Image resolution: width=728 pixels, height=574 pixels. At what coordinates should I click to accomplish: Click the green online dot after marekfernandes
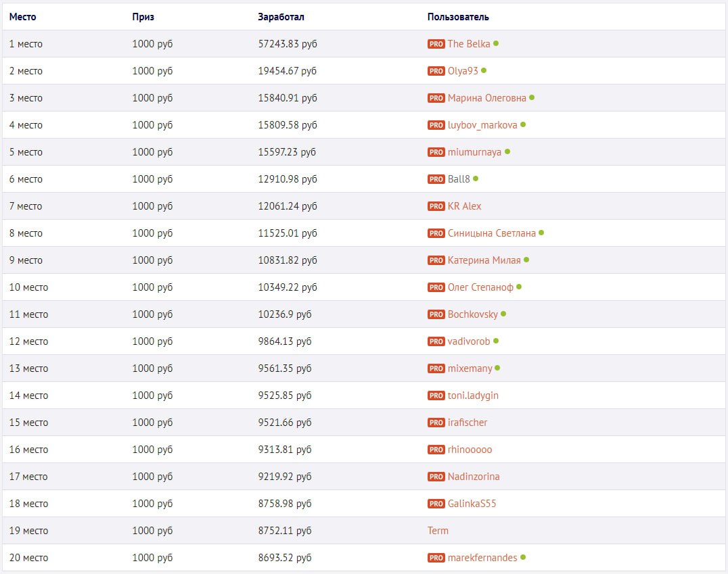pos(523,557)
